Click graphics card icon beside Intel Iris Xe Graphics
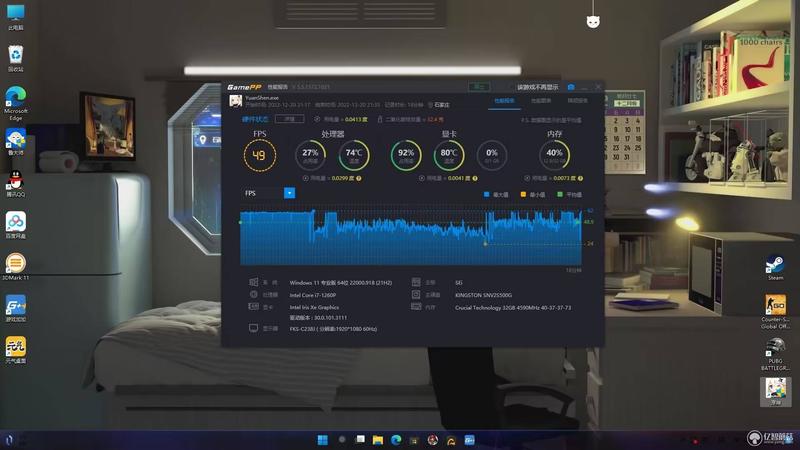 (x=254, y=307)
